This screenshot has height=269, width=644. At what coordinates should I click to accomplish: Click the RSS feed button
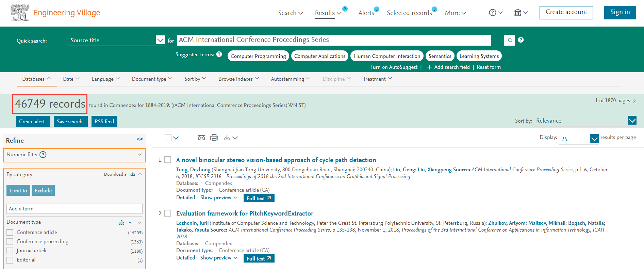(104, 121)
